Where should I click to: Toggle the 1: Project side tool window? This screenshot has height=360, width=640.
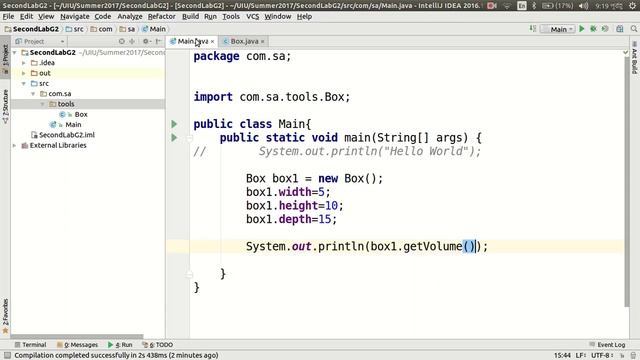(x=5, y=57)
